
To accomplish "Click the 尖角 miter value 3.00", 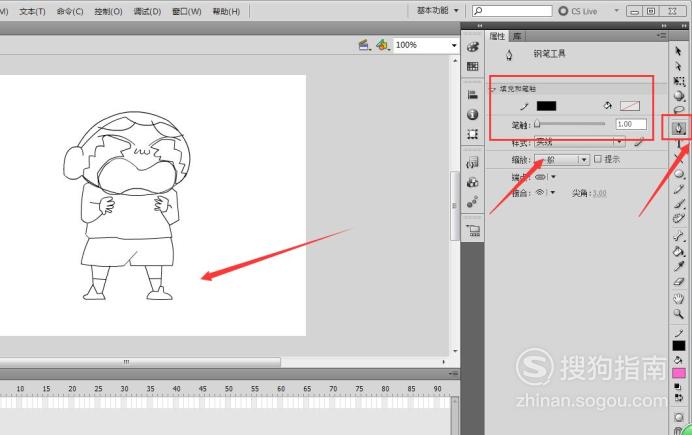I will point(599,193).
